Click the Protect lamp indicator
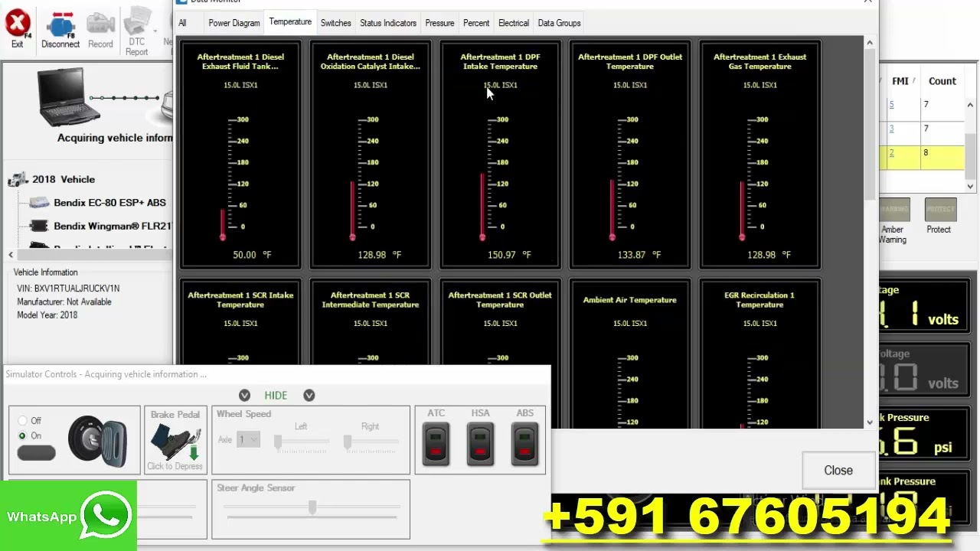This screenshot has width=980, height=551. (940, 210)
